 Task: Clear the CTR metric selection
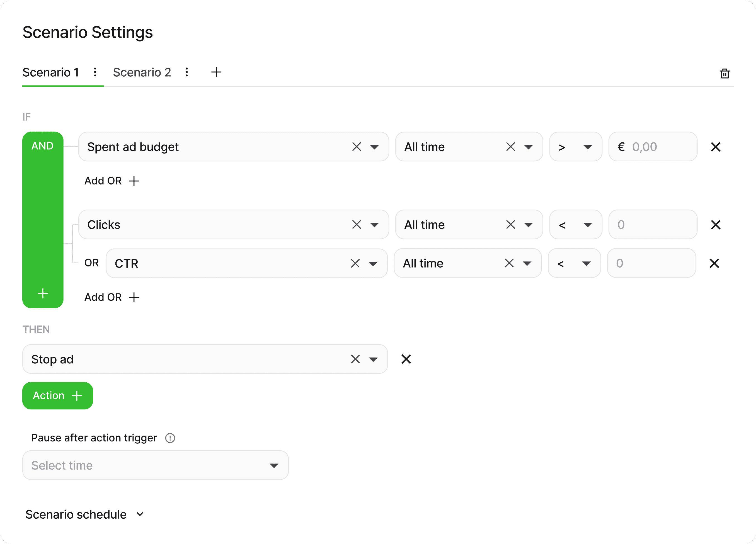[x=355, y=263]
